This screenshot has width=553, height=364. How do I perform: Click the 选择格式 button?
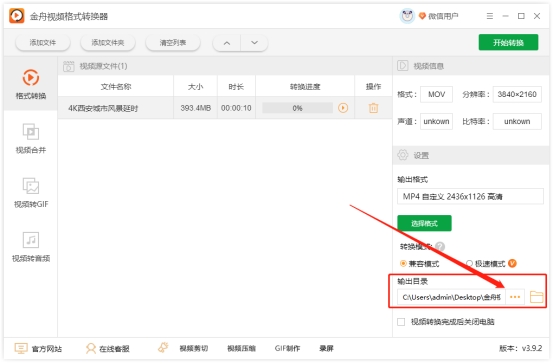coord(424,223)
